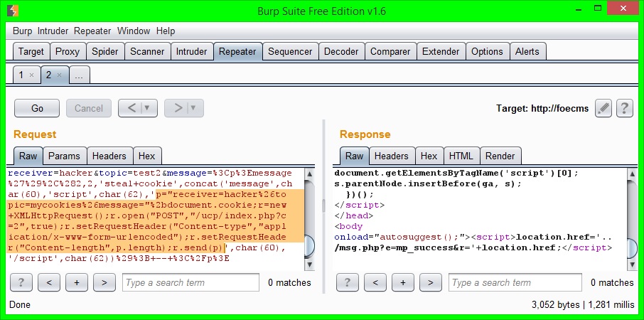644x320 pixels.
Task: Select the Repeater tool tab
Action: pyautogui.click(x=238, y=52)
